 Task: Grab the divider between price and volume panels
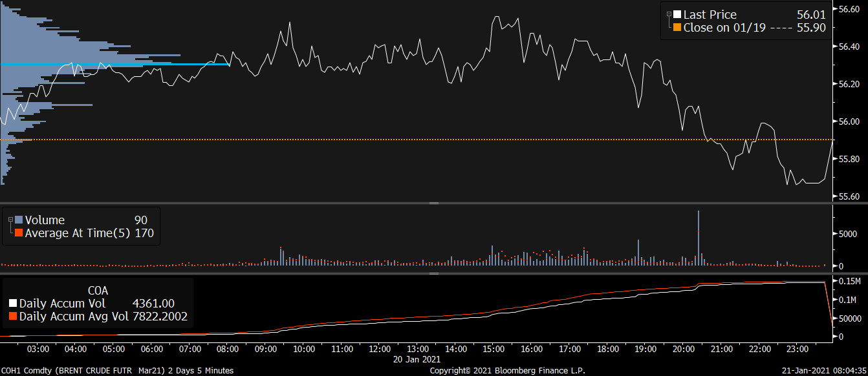pyautogui.click(x=434, y=203)
